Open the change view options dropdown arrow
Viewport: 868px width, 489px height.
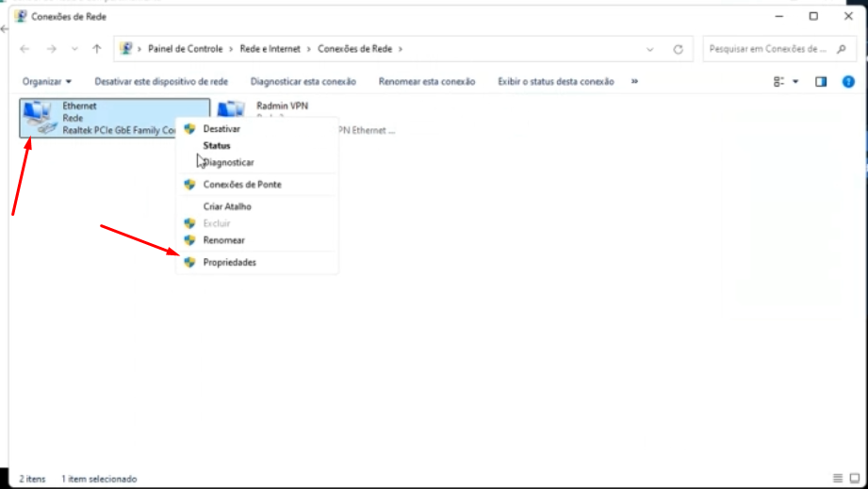pos(795,82)
